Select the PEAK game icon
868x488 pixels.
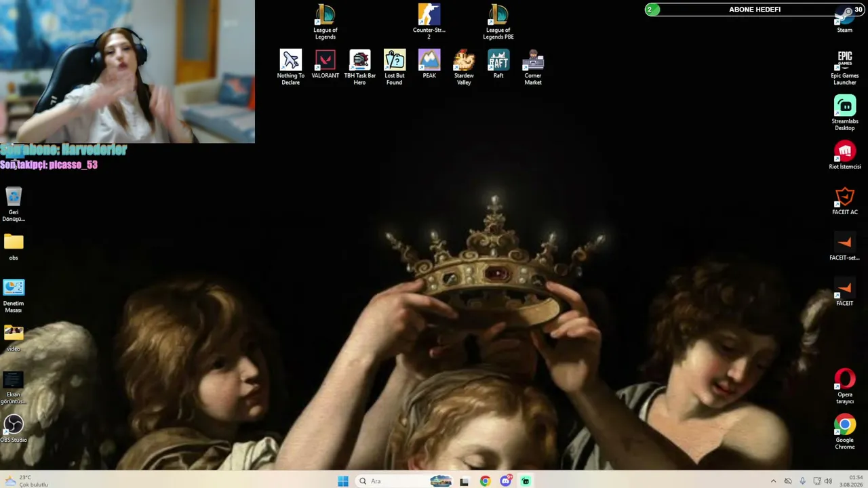click(x=429, y=64)
